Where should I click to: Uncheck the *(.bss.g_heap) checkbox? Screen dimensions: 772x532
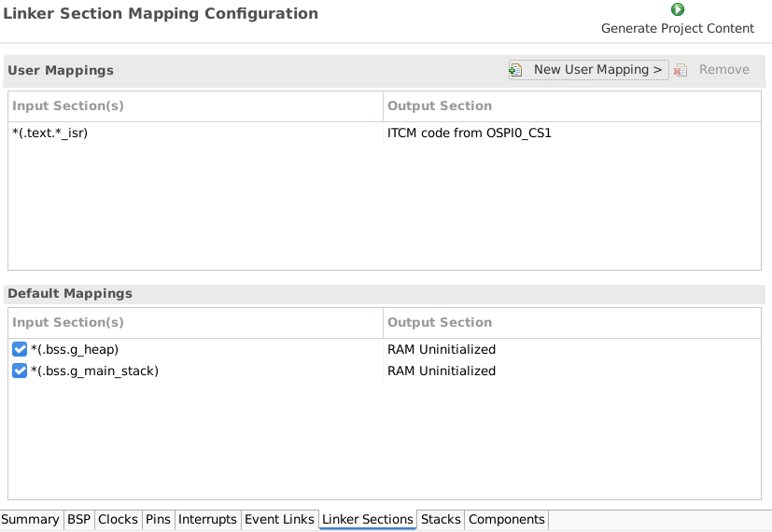tap(20, 350)
